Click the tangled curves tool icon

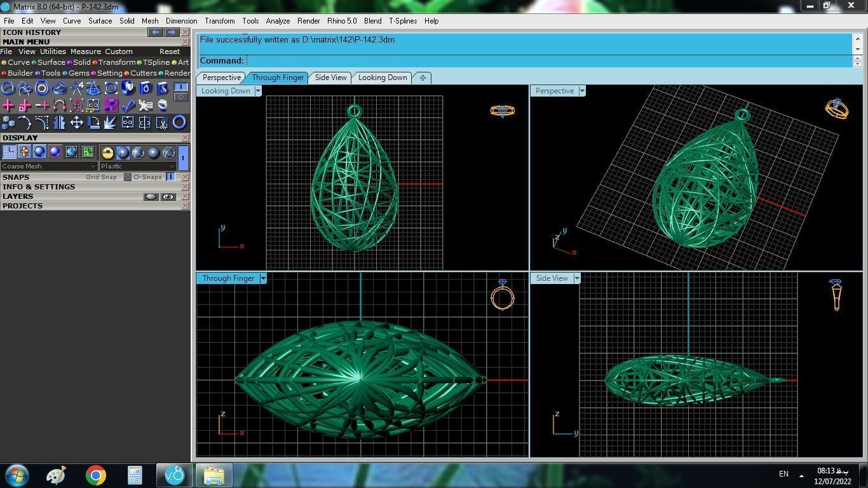25,88
